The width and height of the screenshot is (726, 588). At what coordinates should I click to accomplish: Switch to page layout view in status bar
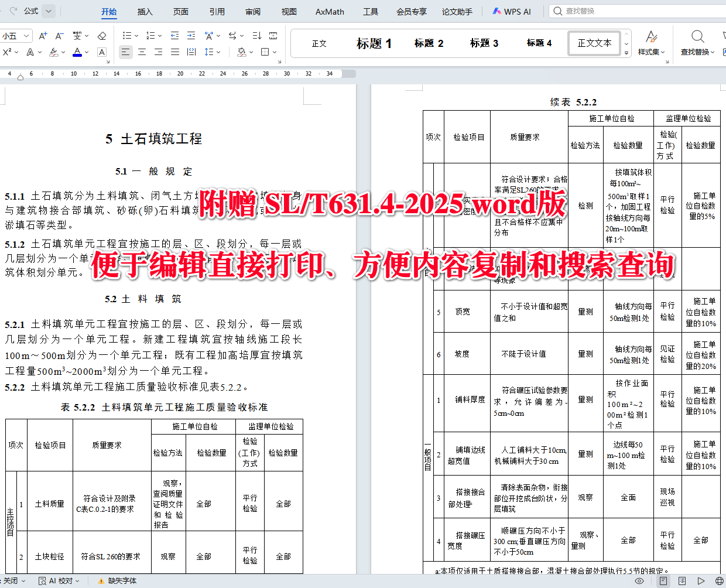coord(663,581)
